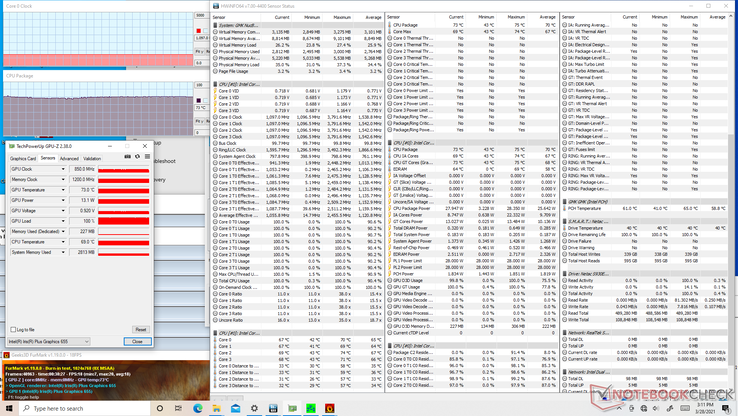Viewport: 738px width, 416px height.
Task: Open the Windows Start menu
Action: pyautogui.click(x=9, y=408)
